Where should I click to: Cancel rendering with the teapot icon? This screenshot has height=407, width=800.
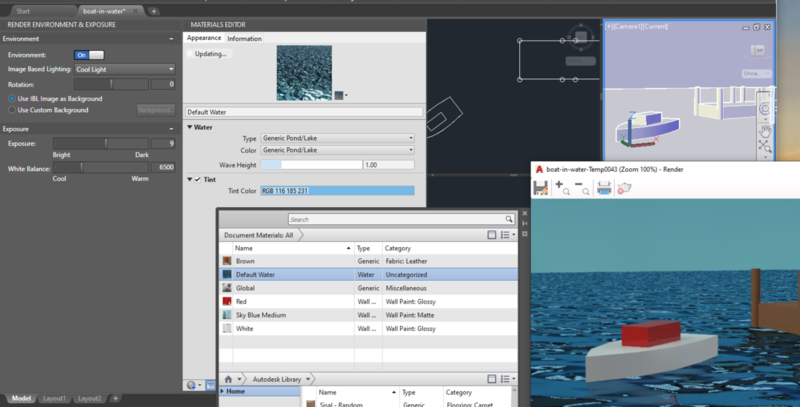(x=624, y=189)
